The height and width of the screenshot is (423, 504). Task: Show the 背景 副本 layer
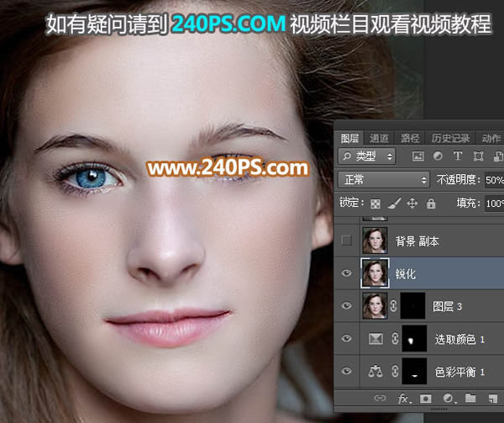(x=346, y=241)
